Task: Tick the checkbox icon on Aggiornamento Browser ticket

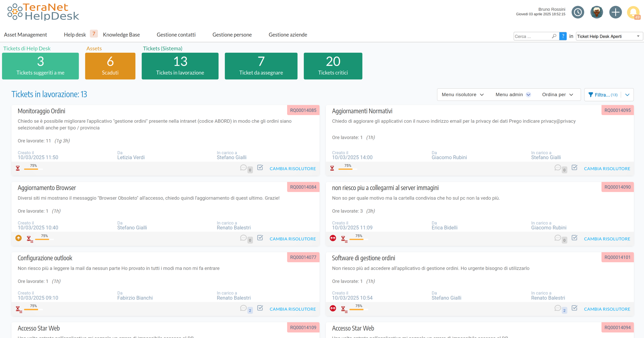Action: click(x=260, y=237)
